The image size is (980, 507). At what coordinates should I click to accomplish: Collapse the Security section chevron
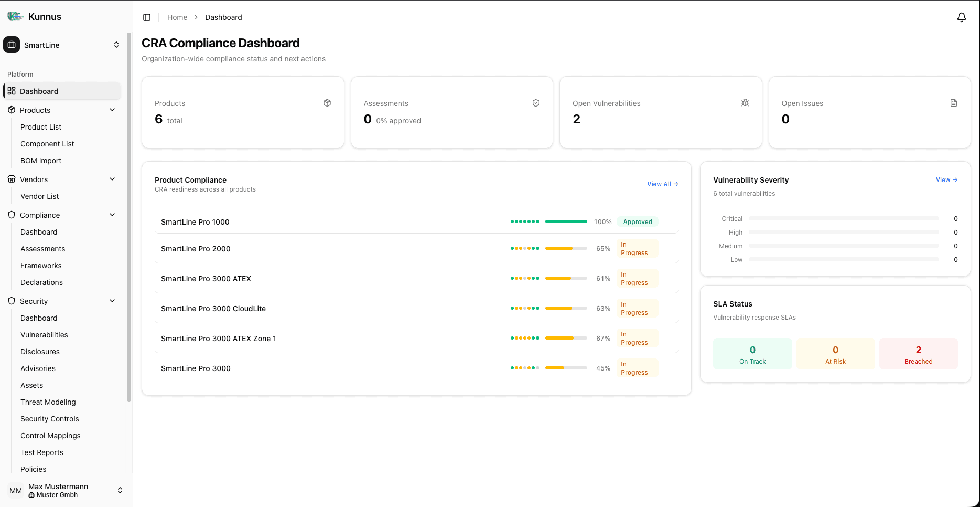point(112,301)
